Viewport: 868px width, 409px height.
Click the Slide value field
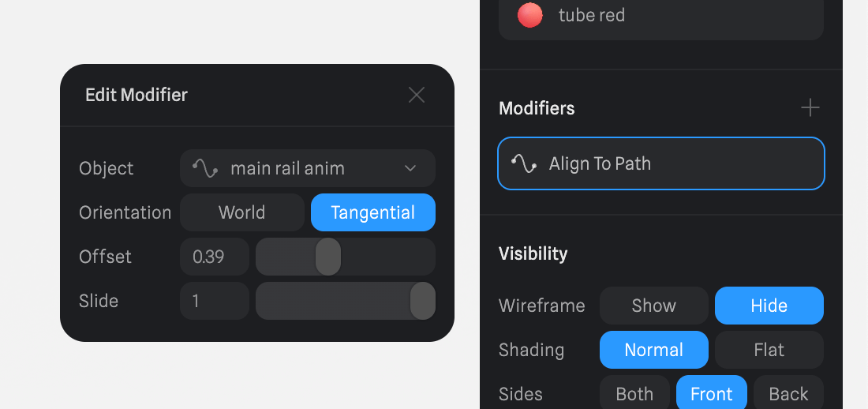(215, 301)
